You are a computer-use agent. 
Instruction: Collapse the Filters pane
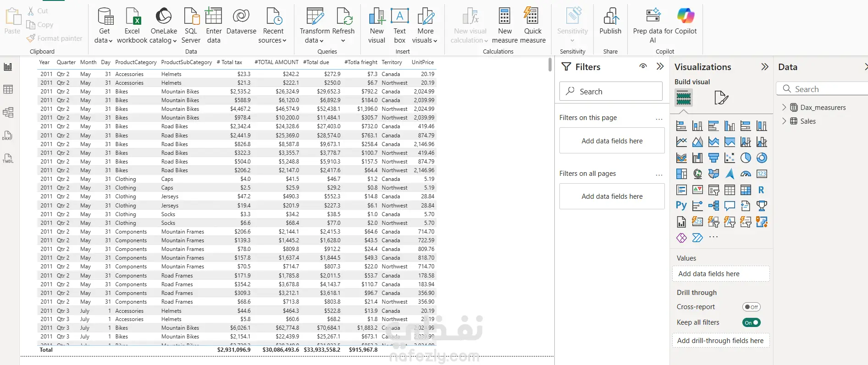[660, 66]
